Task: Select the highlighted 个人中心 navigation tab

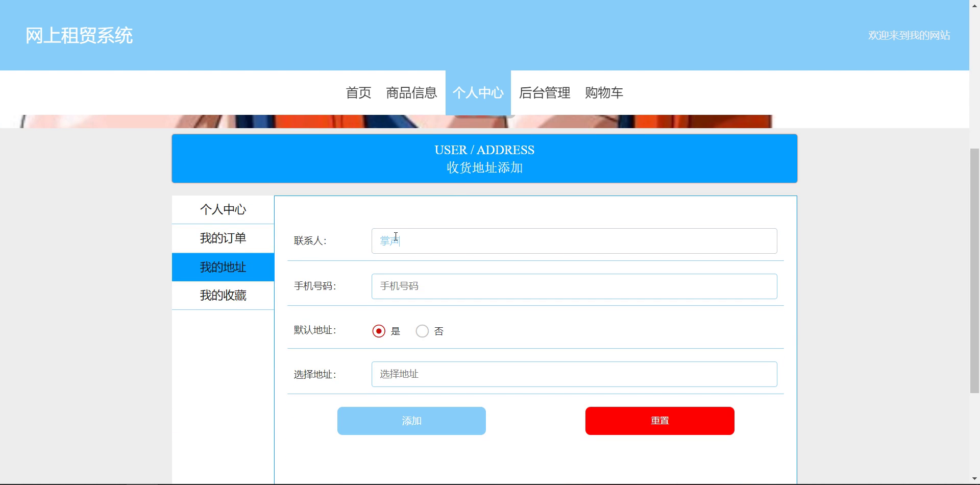Action: 478,93
